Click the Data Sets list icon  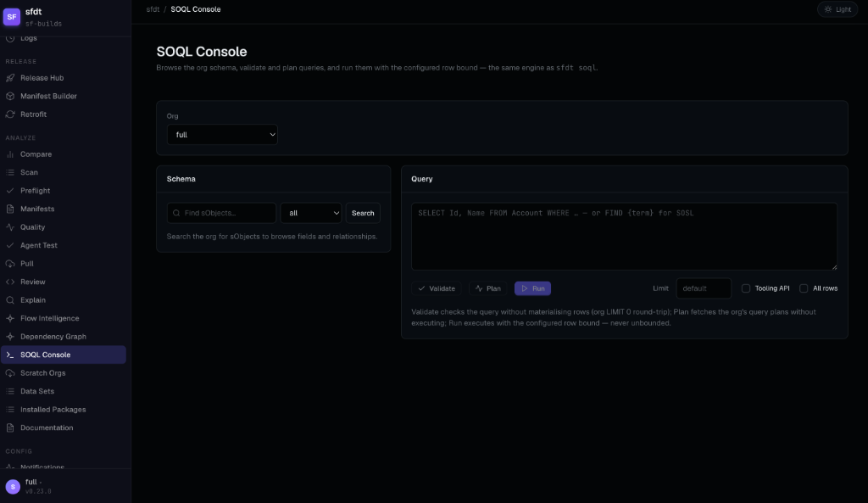10,391
